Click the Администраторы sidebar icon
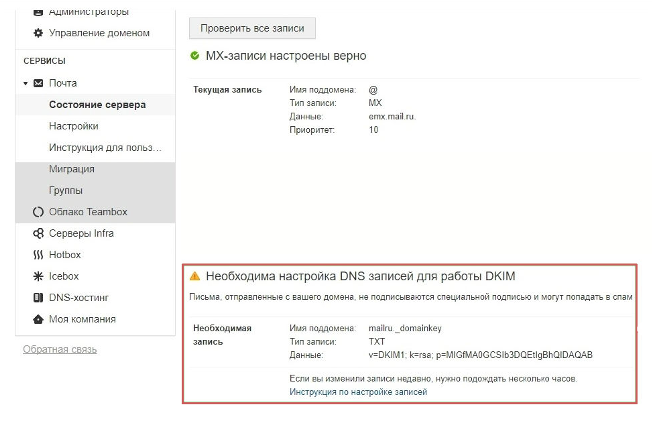The image size is (652, 428). click(38, 12)
